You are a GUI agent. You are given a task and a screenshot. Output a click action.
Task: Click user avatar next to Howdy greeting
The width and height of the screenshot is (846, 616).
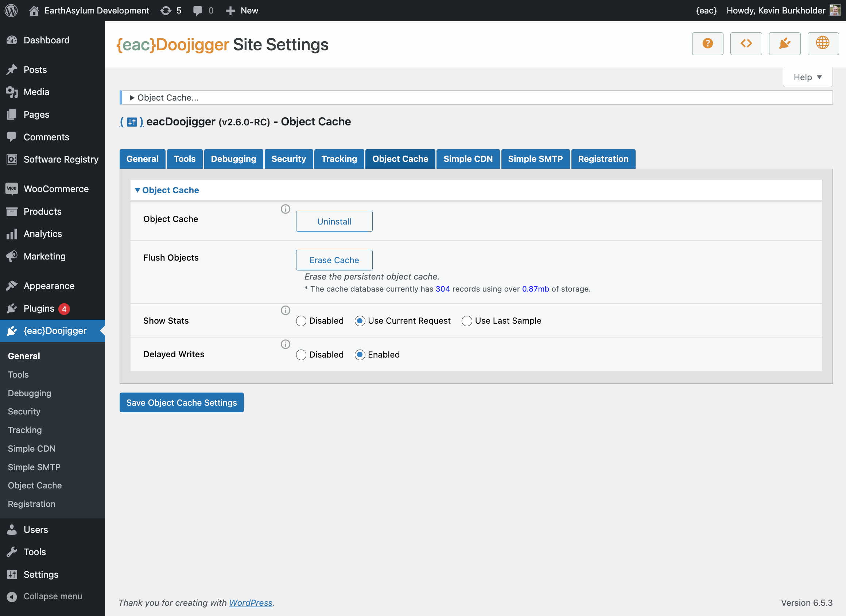(835, 11)
